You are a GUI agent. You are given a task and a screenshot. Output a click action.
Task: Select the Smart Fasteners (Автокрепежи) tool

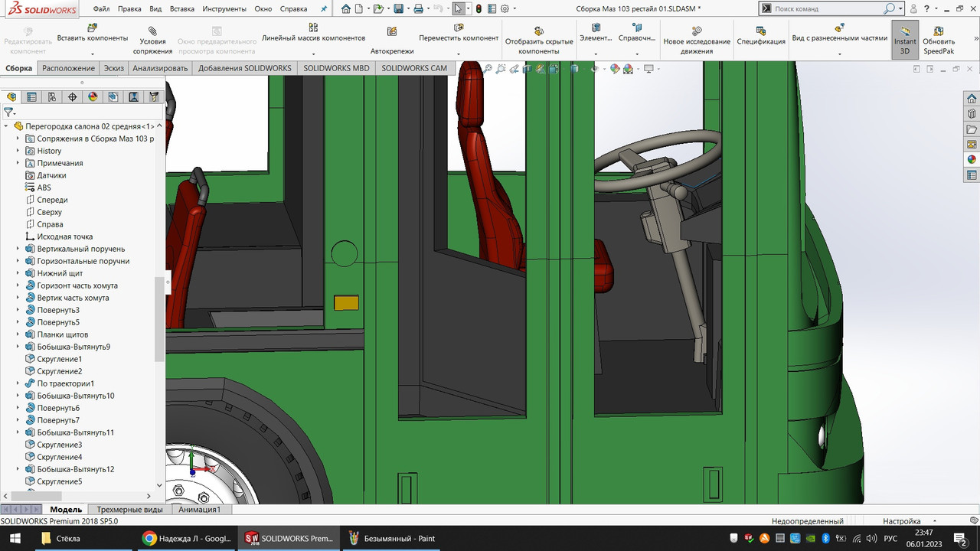point(392,37)
